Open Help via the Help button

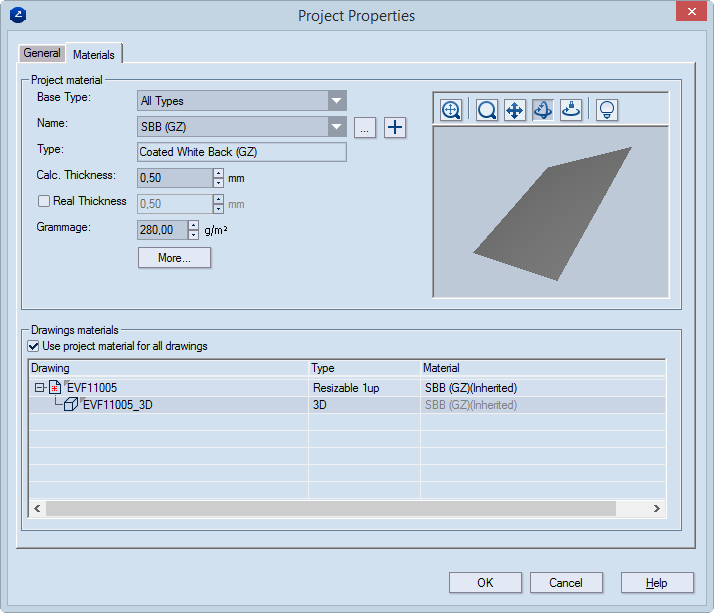[657, 582]
